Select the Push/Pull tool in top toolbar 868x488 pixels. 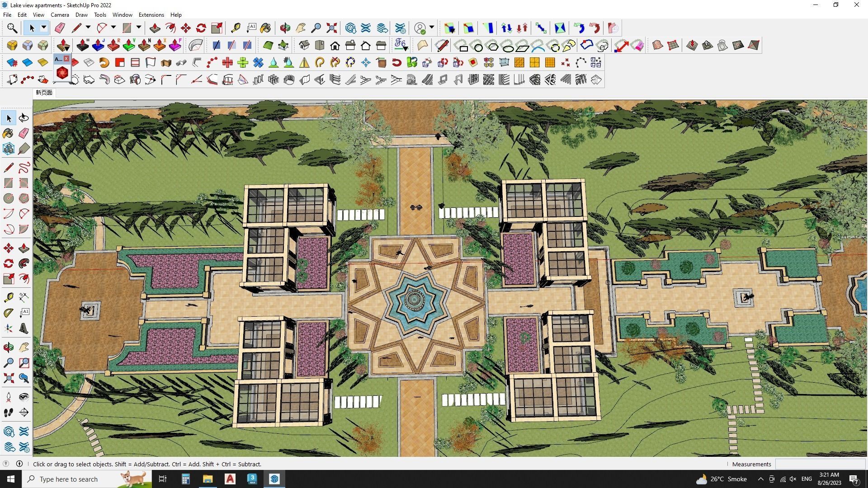pyautogui.click(x=155, y=28)
